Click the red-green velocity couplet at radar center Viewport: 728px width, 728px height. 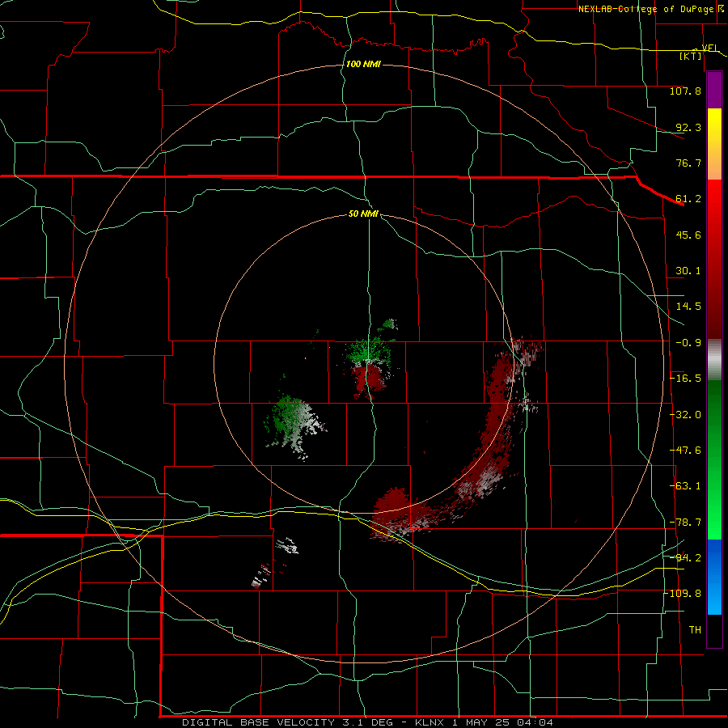(x=370, y=365)
